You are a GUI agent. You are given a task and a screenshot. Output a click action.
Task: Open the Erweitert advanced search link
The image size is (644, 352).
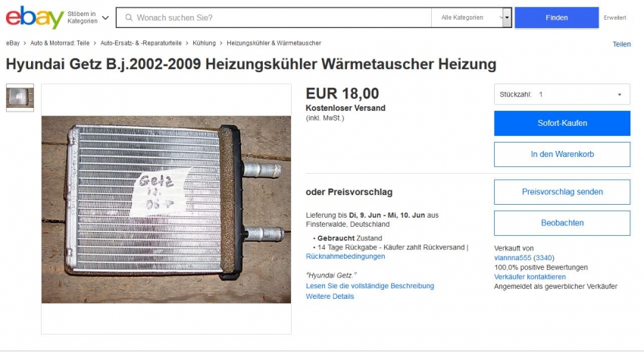(x=614, y=17)
